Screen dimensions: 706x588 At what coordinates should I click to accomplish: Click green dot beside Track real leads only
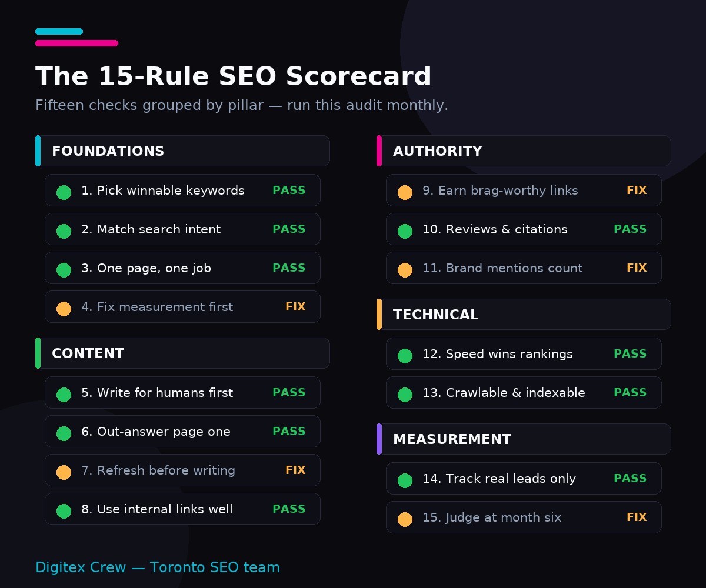pos(405,480)
